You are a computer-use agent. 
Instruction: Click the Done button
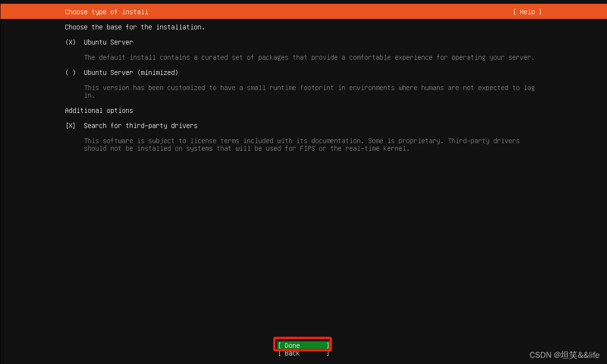[303, 346]
